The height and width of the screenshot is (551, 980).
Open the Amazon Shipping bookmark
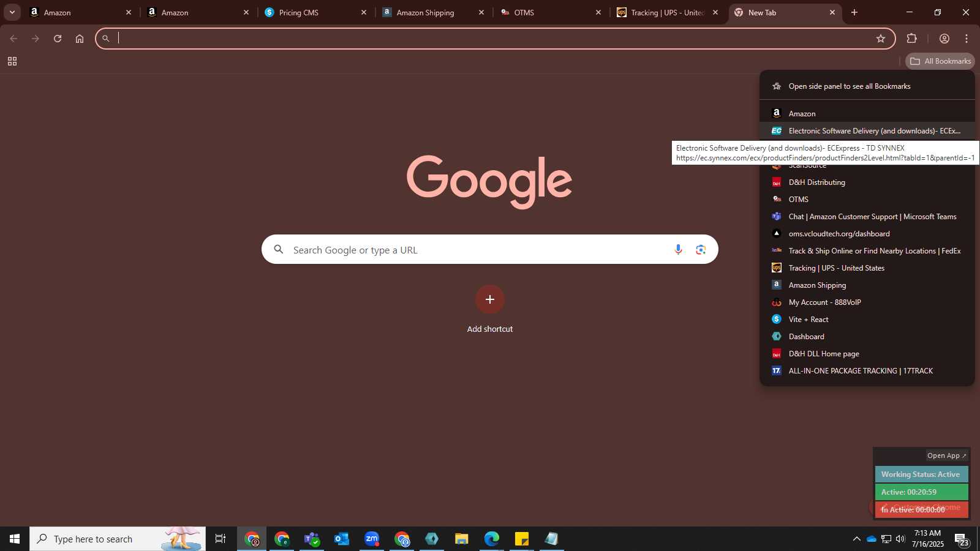click(x=867, y=285)
